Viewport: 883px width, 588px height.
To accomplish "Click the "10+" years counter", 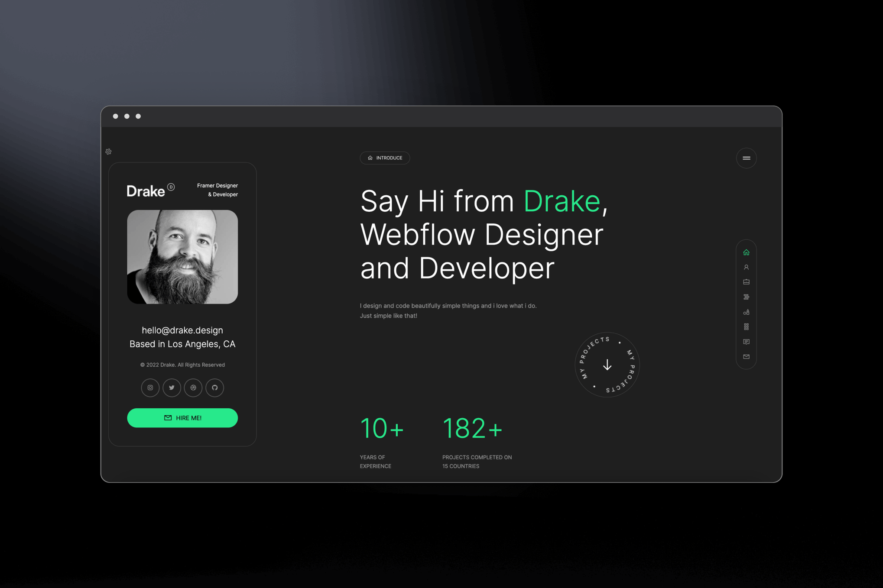I will (x=382, y=428).
